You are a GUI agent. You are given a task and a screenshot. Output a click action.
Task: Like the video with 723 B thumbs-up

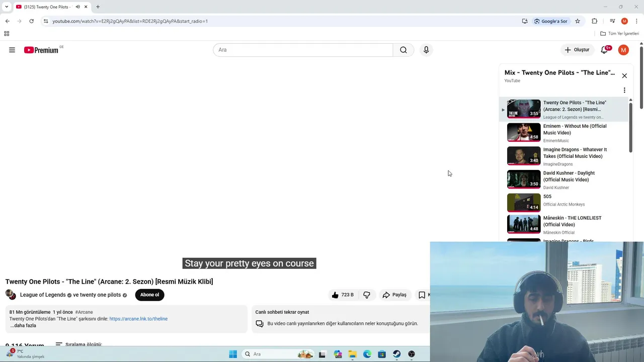point(343,295)
